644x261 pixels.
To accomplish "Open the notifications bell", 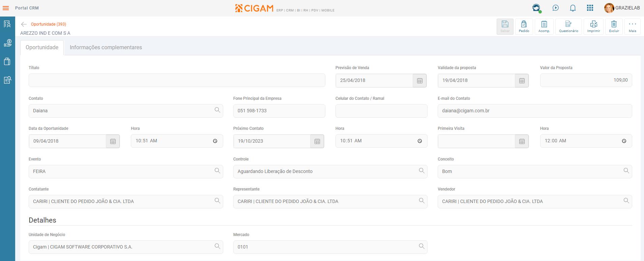I will click(x=573, y=8).
